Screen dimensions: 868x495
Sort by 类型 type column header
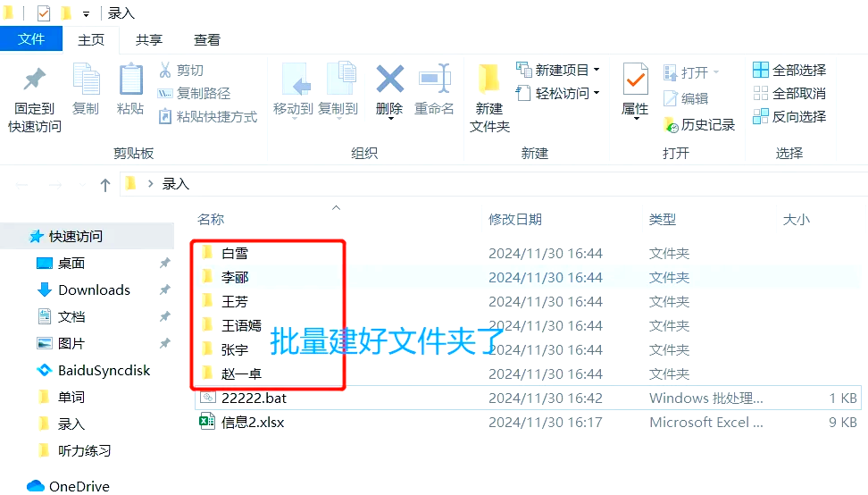662,219
